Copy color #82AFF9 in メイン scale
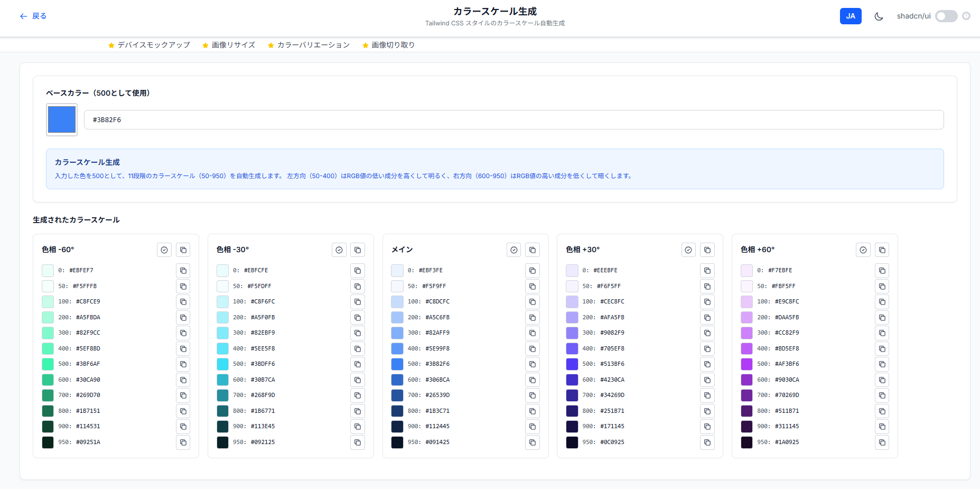The height and width of the screenshot is (489, 980). pos(533,333)
